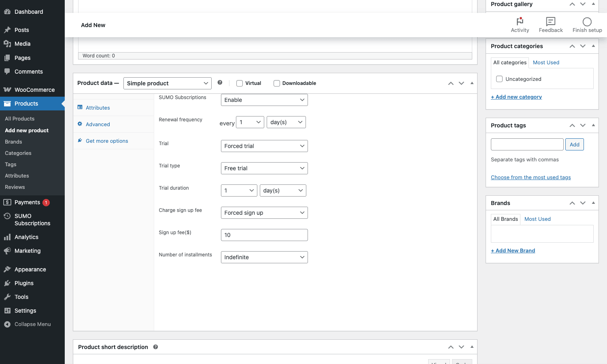Move Product data panel down
The width and height of the screenshot is (607, 364).
coord(461,83)
